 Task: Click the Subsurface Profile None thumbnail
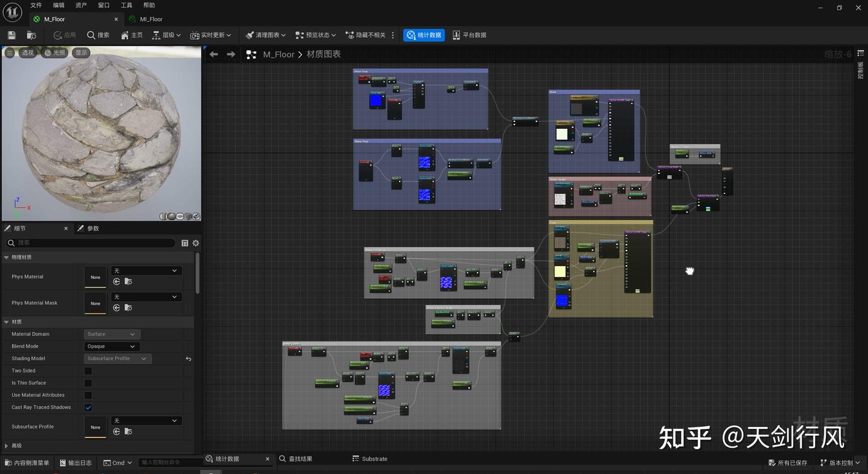tap(95, 427)
